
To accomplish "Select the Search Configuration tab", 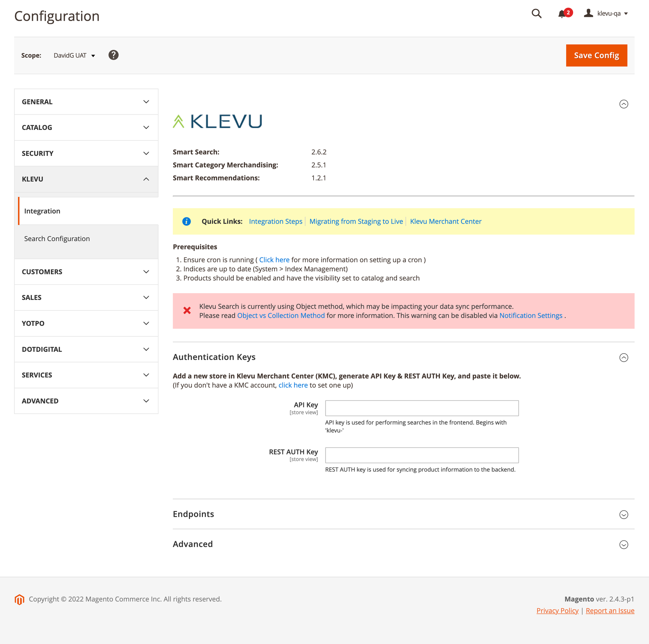I will 86,239.
